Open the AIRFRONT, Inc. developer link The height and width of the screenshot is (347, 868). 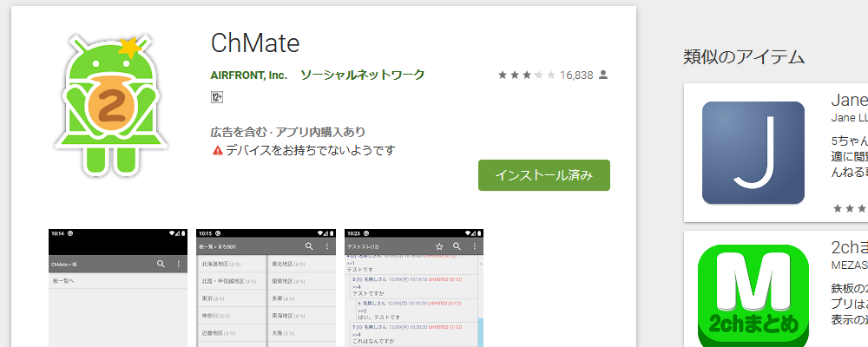(248, 75)
